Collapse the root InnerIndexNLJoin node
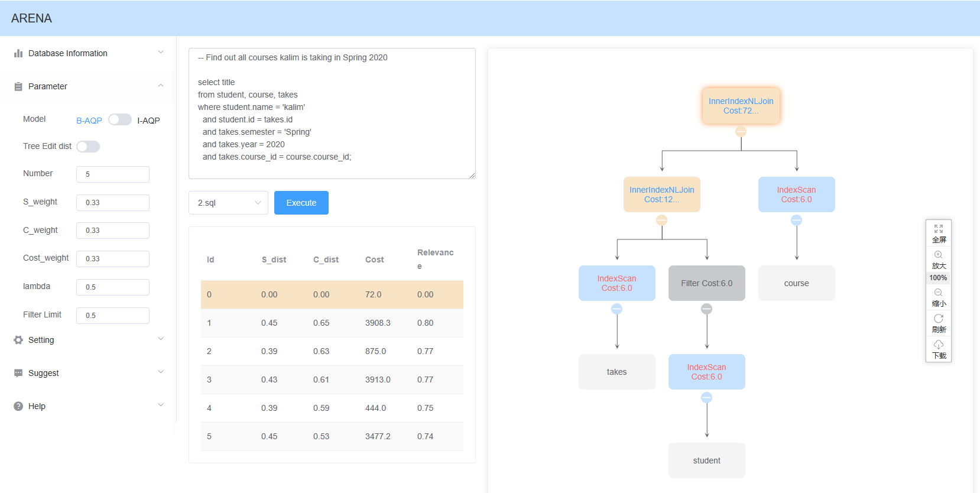This screenshot has width=980, height=493. tap(741, 132)
